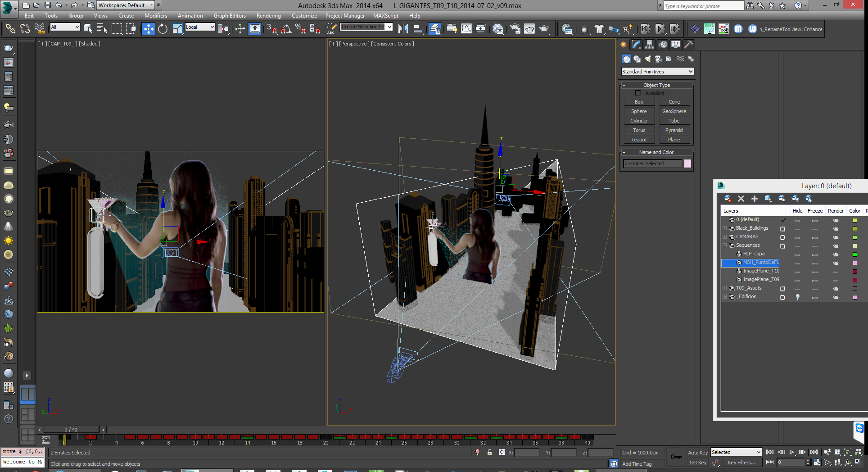Delete highlighted layer with the X icon

[x=741, y=199]
